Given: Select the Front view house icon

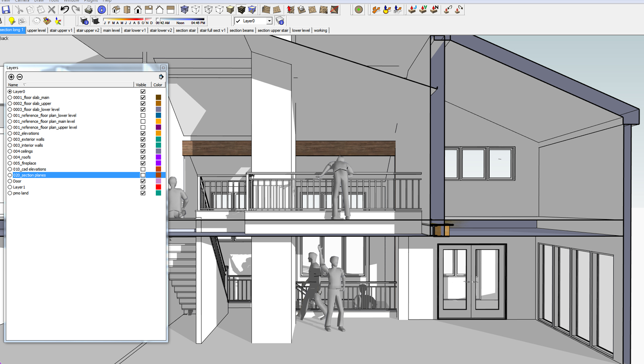Looking at the screenshot, I should [138, 9].
